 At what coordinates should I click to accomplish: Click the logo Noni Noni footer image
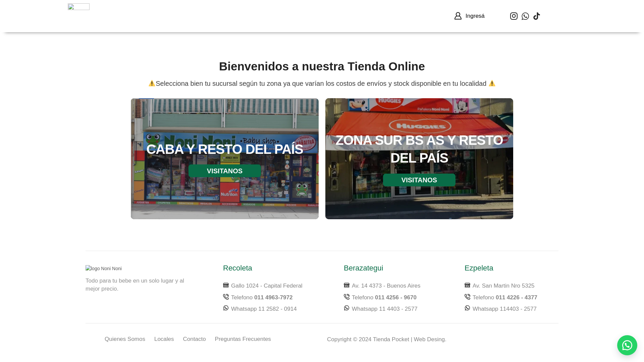pyautogui.click(x=104, y=268)
